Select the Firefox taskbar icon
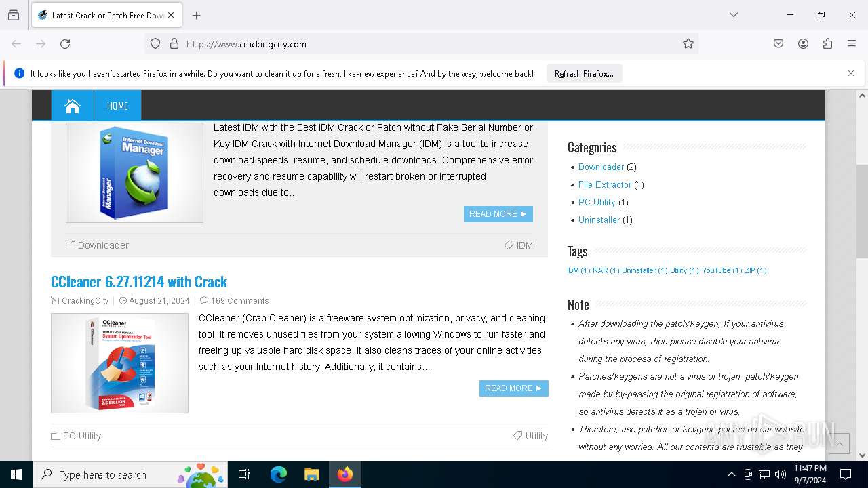Image resolution: width=868 pixels, height=488 pixels. [345, 474]
